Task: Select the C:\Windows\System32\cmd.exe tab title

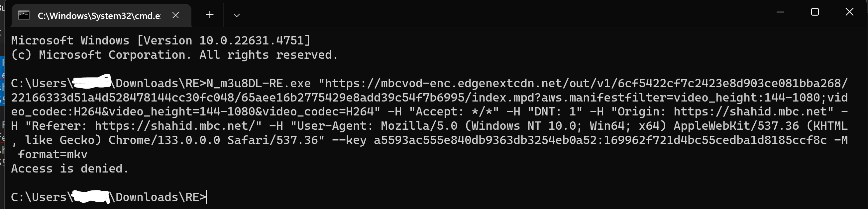Action: coord(99,16)
